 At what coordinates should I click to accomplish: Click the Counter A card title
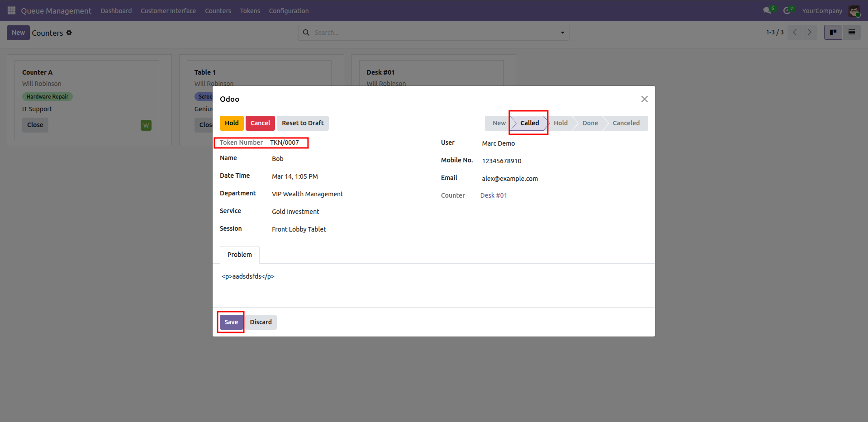[x=37, y=72]
